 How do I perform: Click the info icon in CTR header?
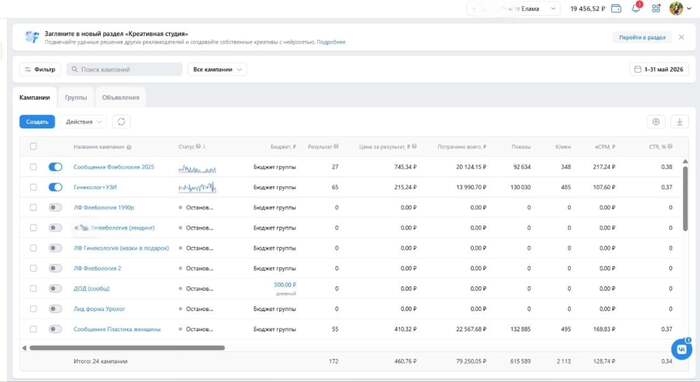pos(670,146)
